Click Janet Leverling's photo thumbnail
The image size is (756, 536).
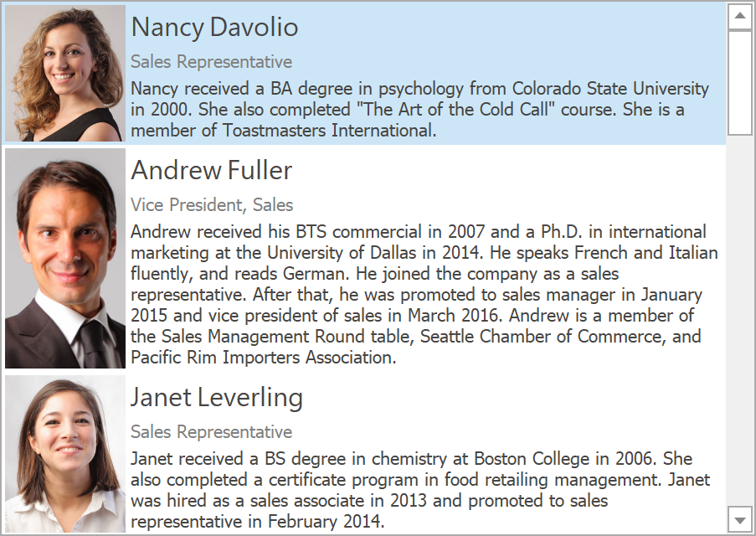coord(65,453)
